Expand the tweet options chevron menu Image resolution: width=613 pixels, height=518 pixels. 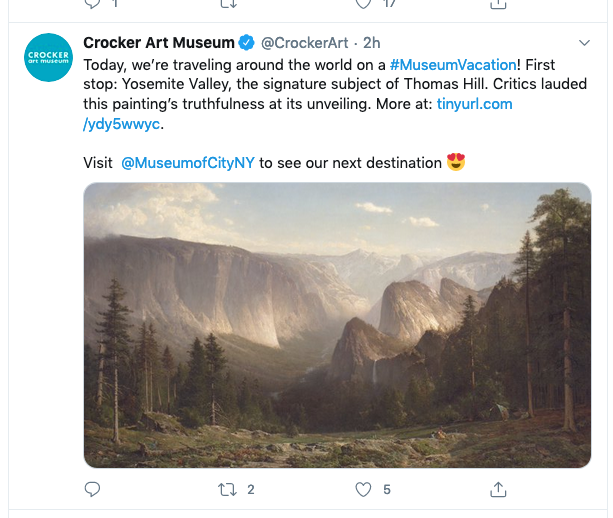point(586,43)
